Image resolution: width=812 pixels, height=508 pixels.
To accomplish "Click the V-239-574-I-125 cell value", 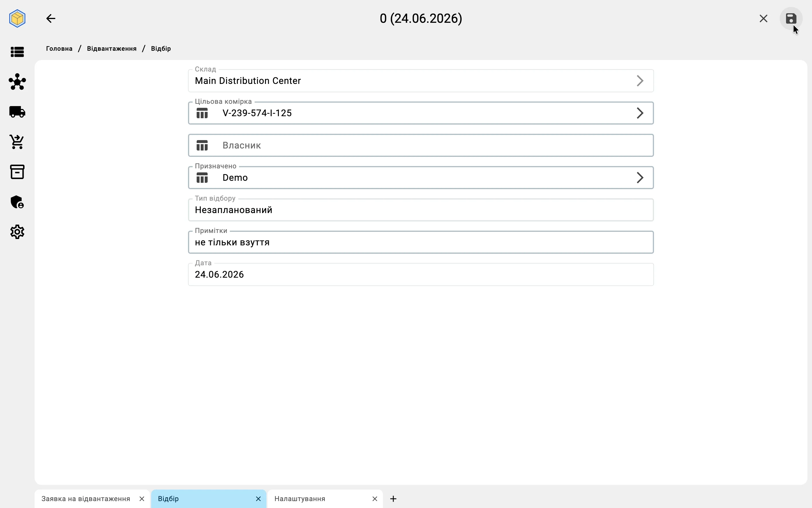I will click(257, 113).
